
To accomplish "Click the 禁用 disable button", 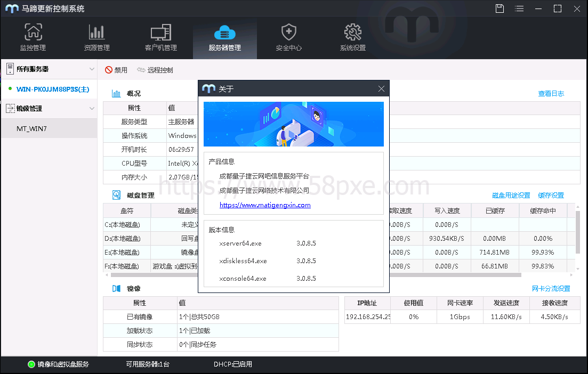I will tap(116, 70).
